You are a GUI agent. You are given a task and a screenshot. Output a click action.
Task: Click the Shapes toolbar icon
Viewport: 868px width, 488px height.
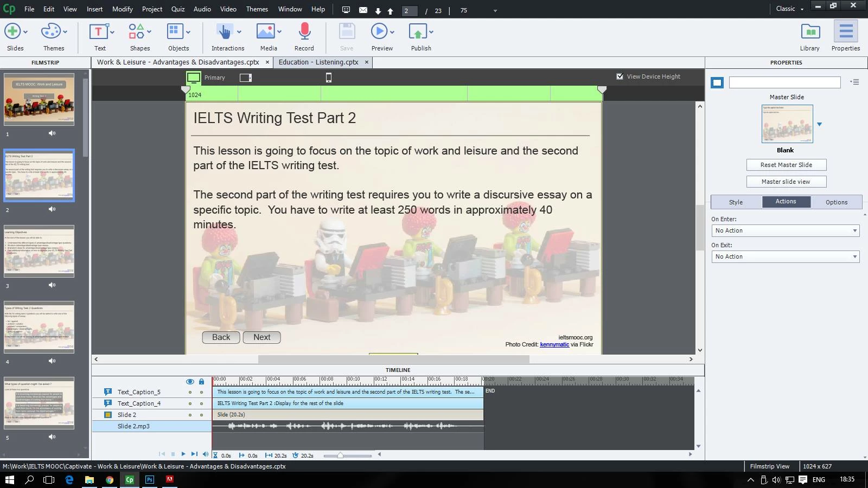click(137, 31)
